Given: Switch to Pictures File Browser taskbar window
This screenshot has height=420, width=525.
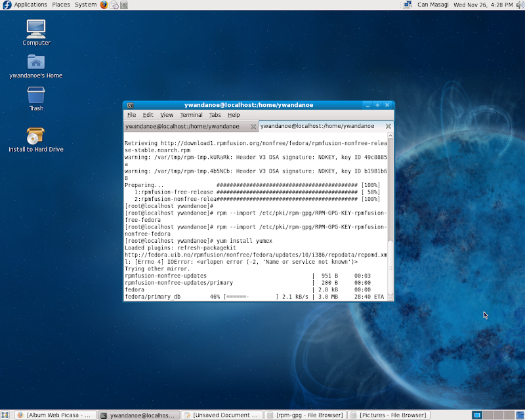Looking at the screenshot, I should tap(388, 415).
